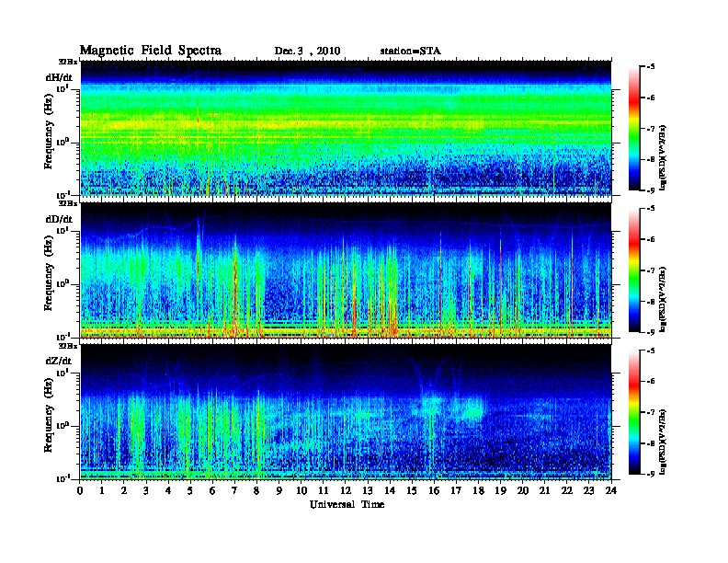Click the "6" tick on the Universal Time axis
This screenshot has height=563, width=728.
click(212, 490)
